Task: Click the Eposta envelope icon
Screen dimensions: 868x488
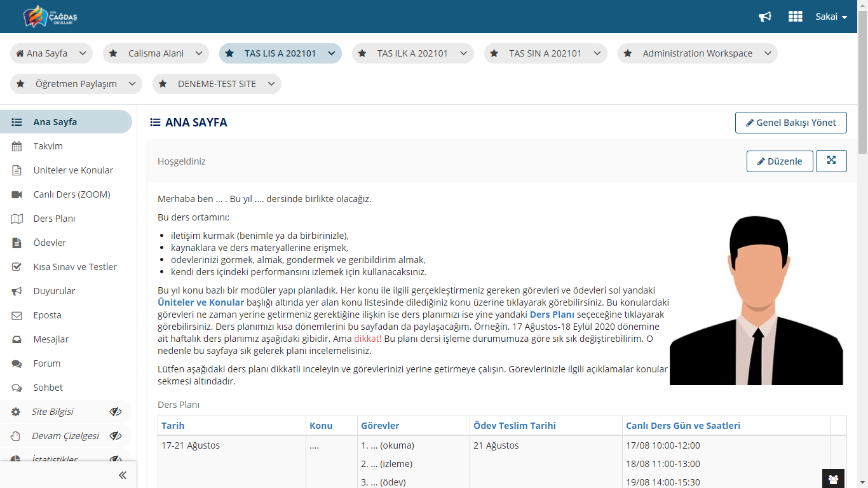Action: [x=17, y=315]
